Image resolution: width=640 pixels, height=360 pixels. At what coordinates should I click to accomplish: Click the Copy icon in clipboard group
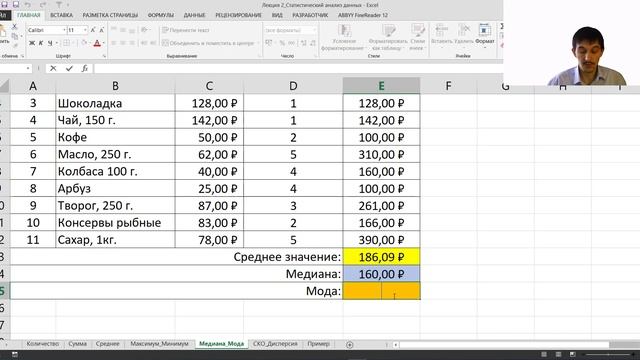tap(15, 36)
